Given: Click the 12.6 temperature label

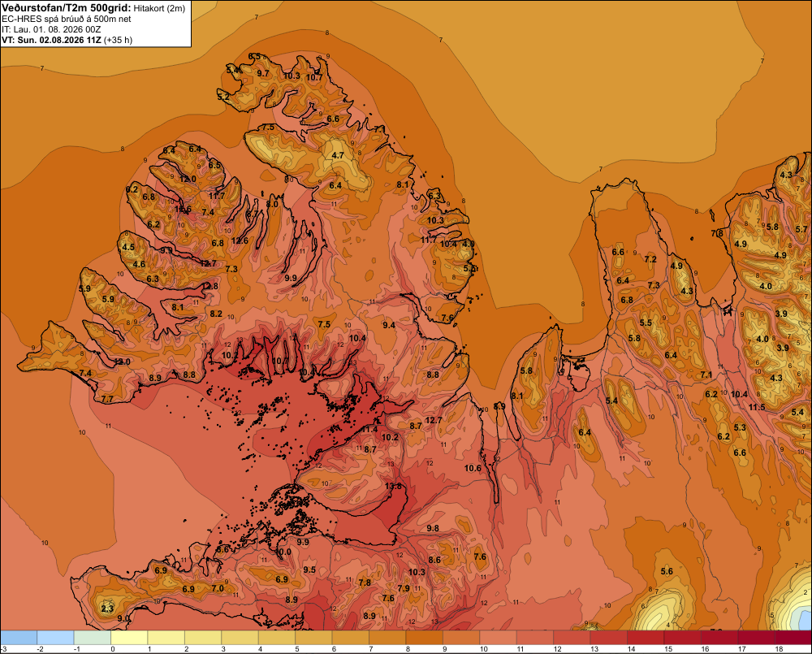Looking at the screenshot, I should (x=240, y=240).
